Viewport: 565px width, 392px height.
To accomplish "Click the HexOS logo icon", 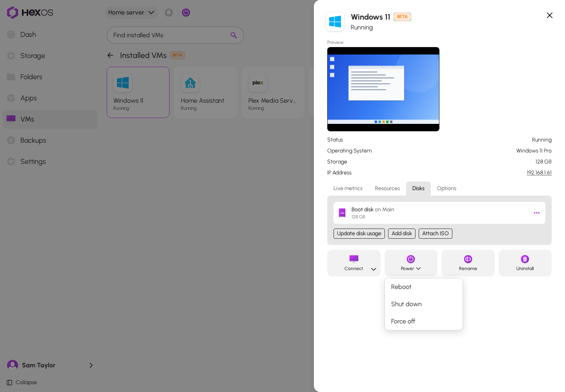I will [x=13, y=13].
